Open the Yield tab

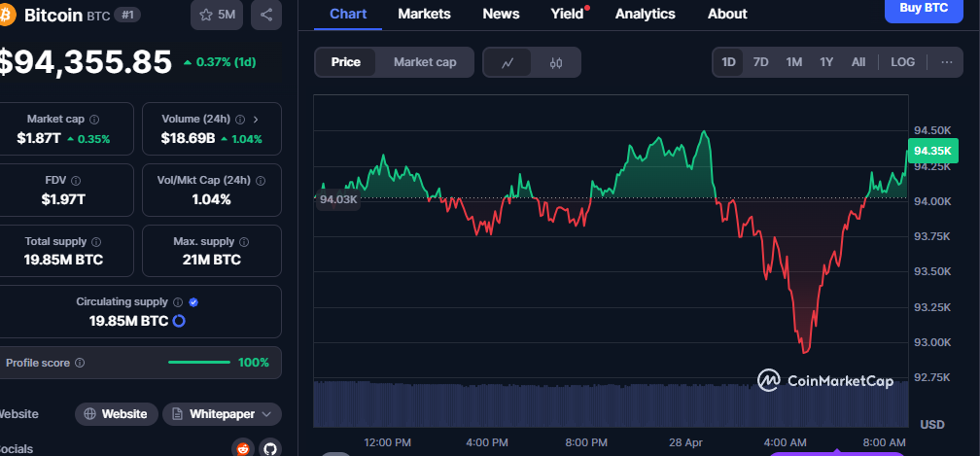(567, 14)
